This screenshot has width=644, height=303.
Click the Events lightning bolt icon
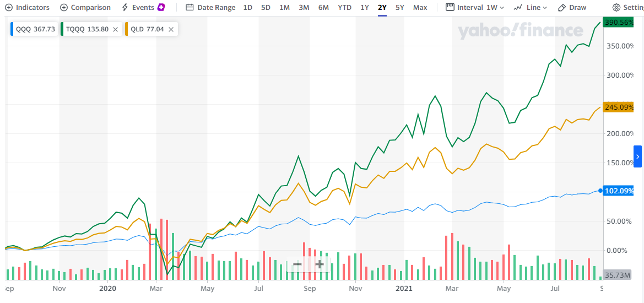click(x=125, y=7)
